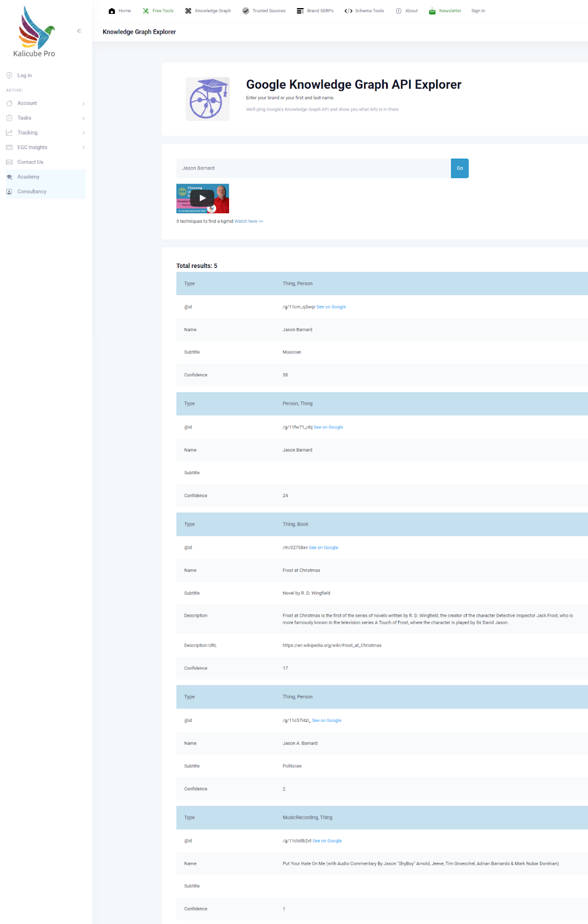Screen dimensions: 588x924
Task: Click the Log in shield icon
Action: tap(9, 75)
